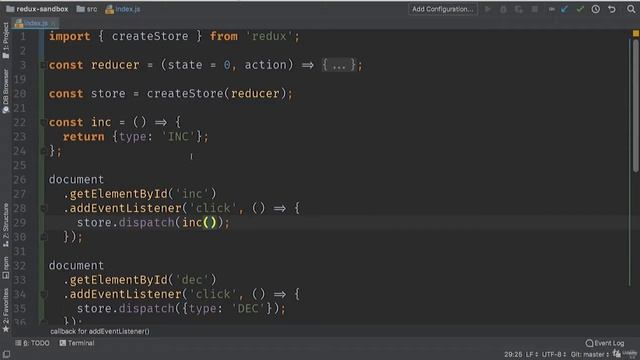Click the yellow inspection indicator square

[x=636, y=33]
